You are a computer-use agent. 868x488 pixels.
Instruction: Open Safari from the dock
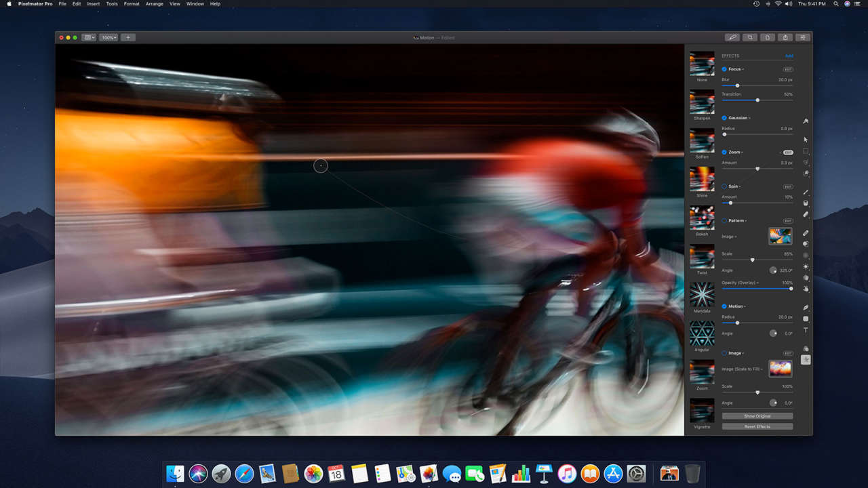(x=244, y=473)
